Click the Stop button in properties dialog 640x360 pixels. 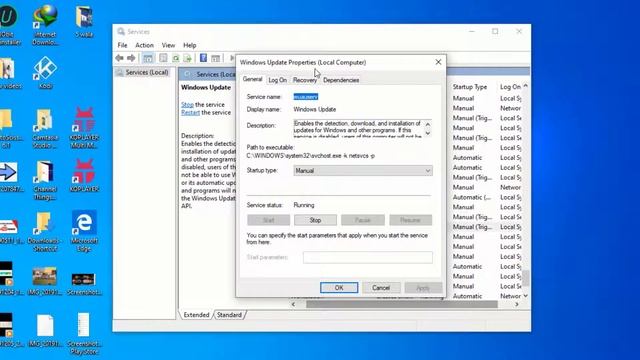[315, 220]
